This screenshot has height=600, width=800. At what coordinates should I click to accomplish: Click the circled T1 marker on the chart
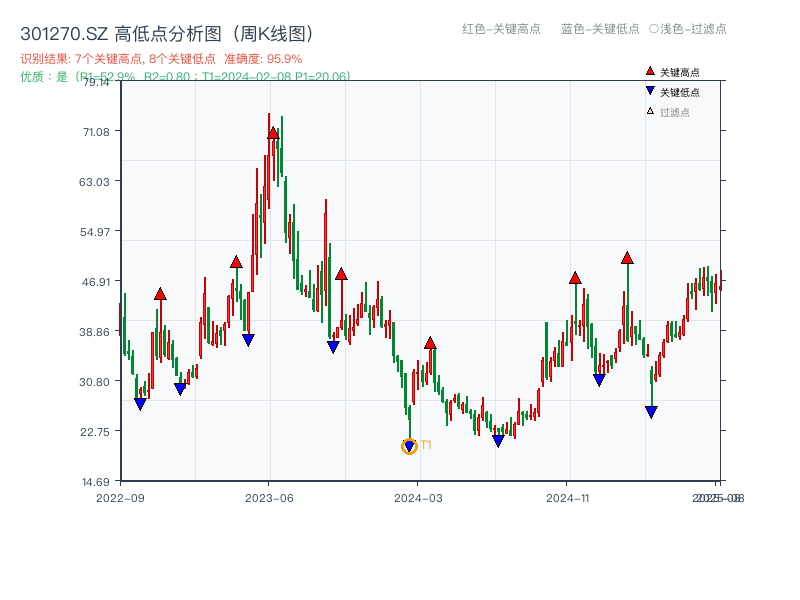[409, 446]
